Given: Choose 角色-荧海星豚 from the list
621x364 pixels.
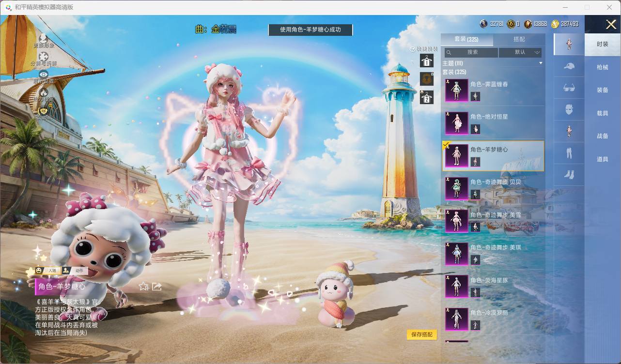Looking at the screenshot, I should [493, 287].
